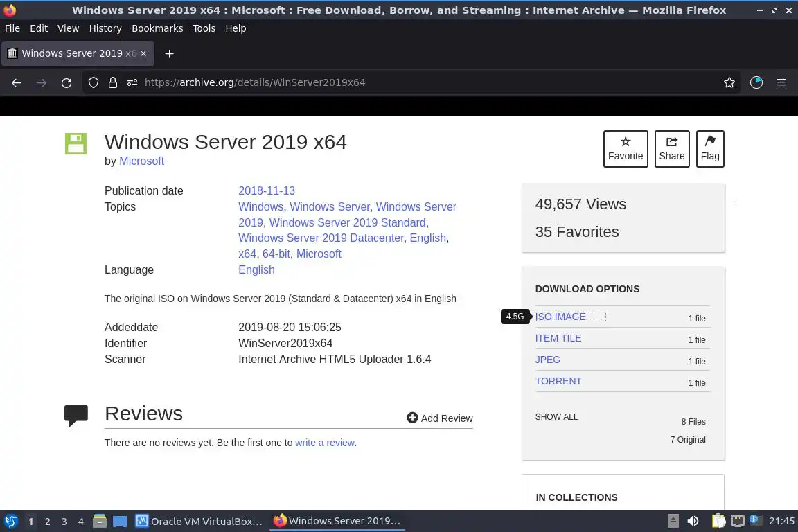The height and width of the screenshot is (532, 798).
Task: Download the TORRENT file
Action: coord(558,381)
